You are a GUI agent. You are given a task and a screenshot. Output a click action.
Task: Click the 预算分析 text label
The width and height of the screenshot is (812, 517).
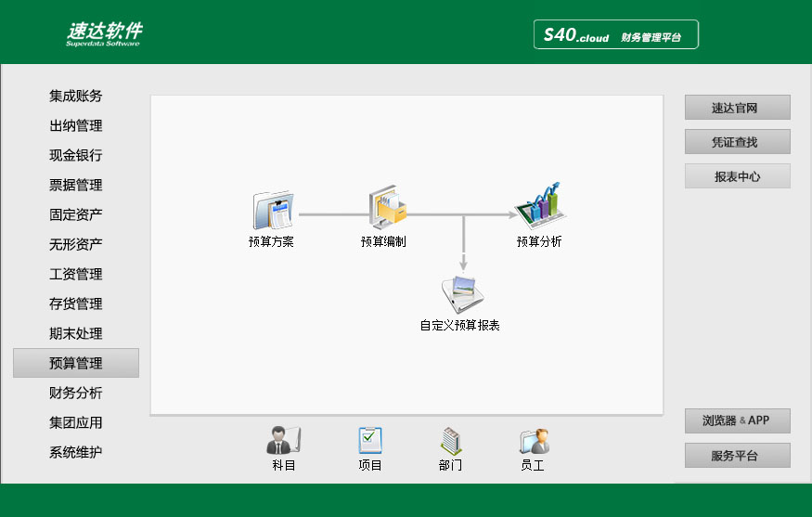[539, 241]
